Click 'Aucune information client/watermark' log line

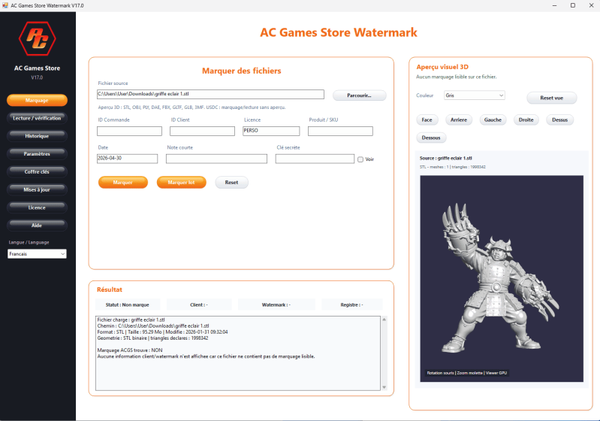[x=206, y=356]
